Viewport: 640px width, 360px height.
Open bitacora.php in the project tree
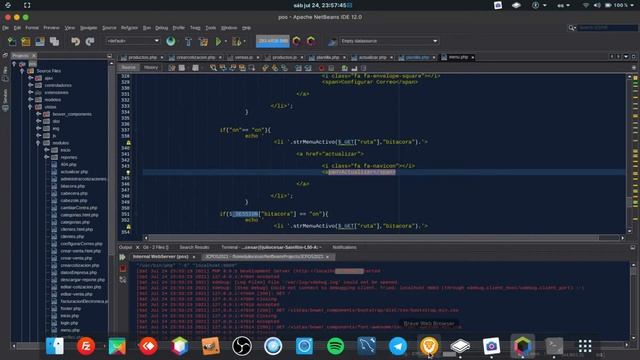[x=73, y=186]
